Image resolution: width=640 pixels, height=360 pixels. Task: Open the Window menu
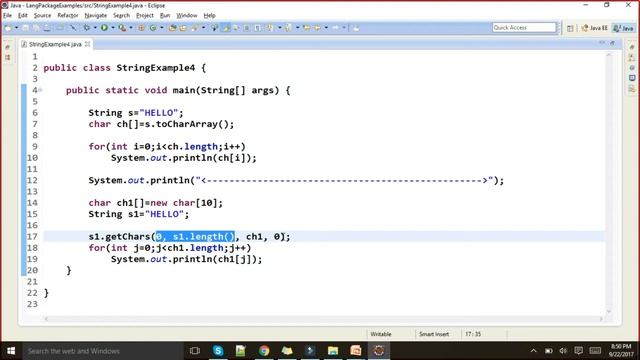click(187, 16)
